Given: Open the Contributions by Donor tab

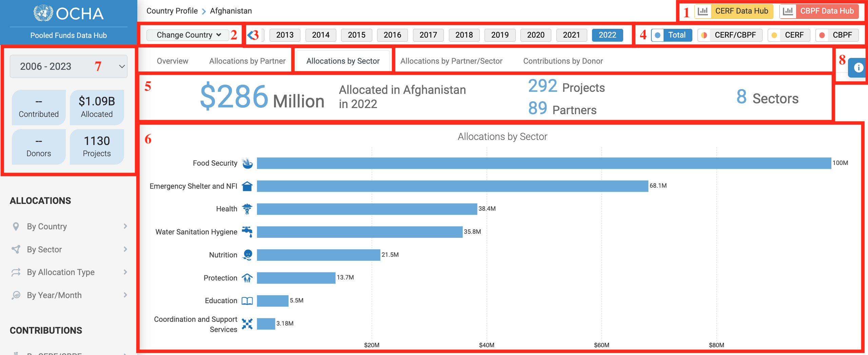Looking at the screenshot, I should coord(563,61).
